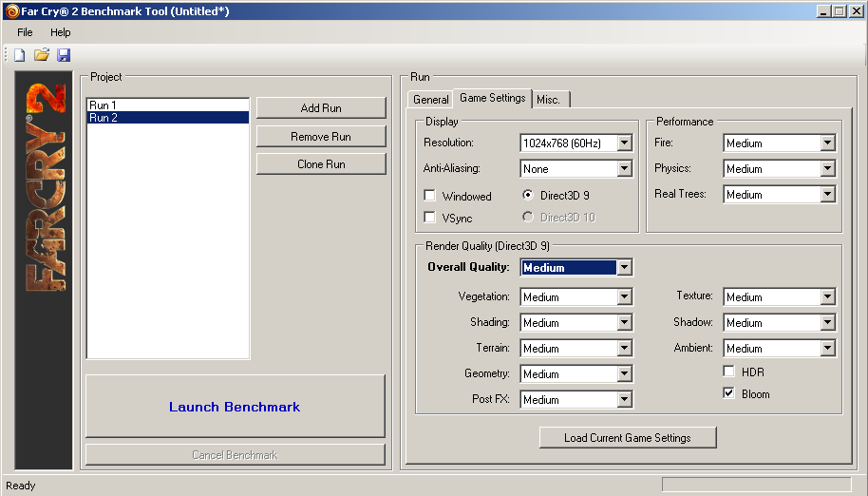Enable the VSync checkbox
This screenshot has height=496, width=868.
tap(429, 217)
